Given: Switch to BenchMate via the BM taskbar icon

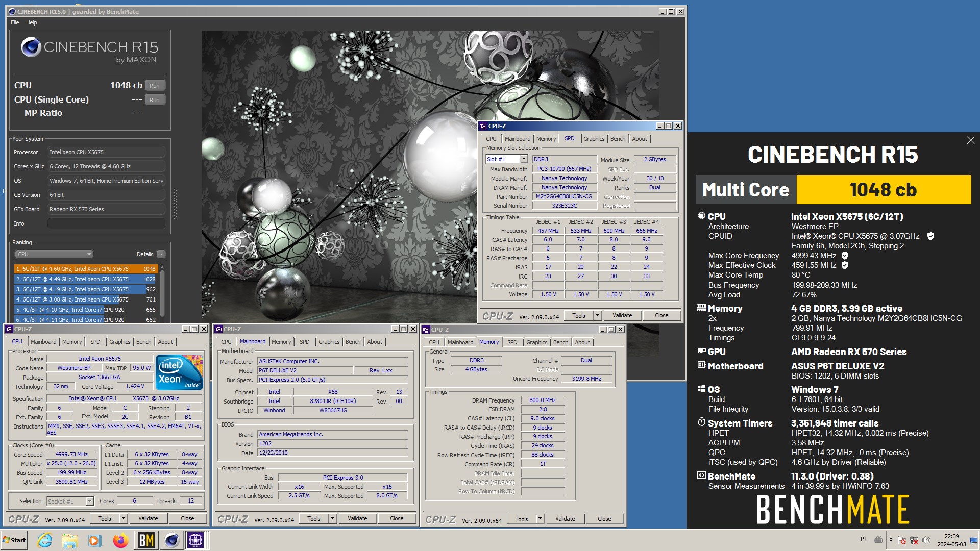Looking at the screenshot, I should [x=146, y=540].
